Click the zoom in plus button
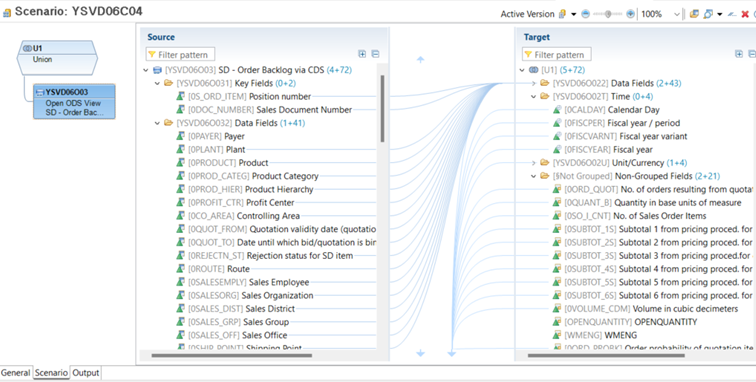The height and width of the screenshot is (382, 756). click(630, 14)
